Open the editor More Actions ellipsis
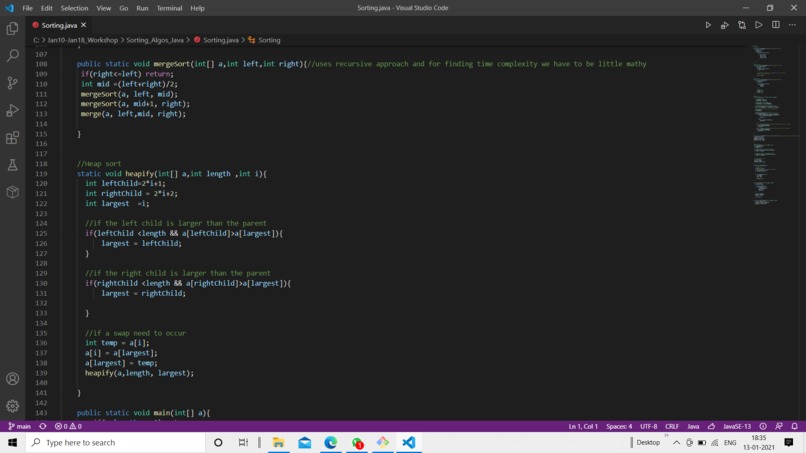Screen dimensions: 806x453 793,25
